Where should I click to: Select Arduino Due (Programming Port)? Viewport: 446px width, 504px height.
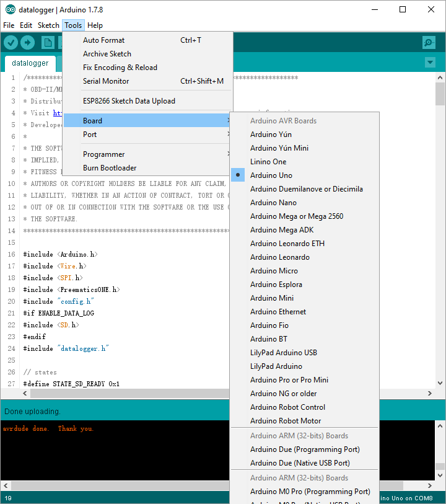pos(305,449)
